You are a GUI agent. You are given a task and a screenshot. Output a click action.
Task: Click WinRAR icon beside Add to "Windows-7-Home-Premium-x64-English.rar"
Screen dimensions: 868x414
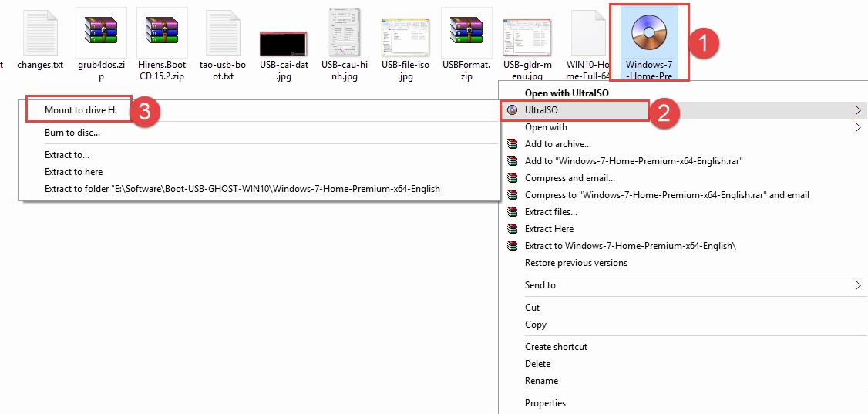pyautogui.click(x=512, y=161)
